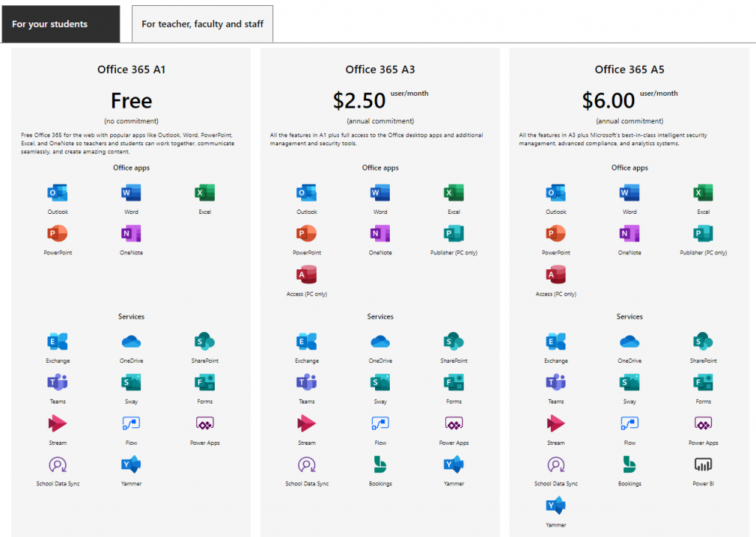Click the OneNote icon in Office 365 A3
756x537 pixels.
pyautogui.click(x=380, y=234)
